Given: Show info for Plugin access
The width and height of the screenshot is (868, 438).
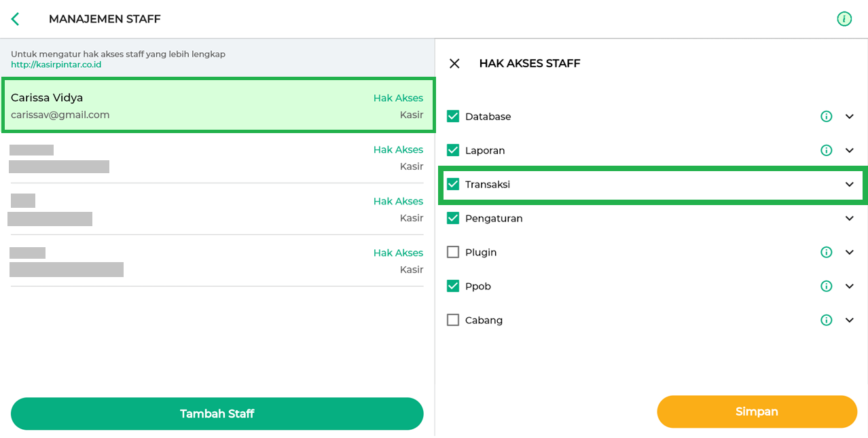Looking at the screenshot, I should point(826,253).
